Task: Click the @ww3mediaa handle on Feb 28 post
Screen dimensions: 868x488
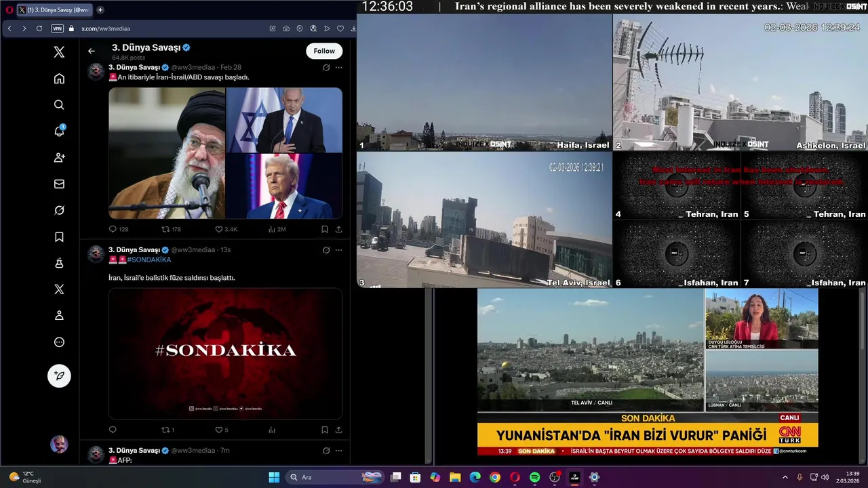Action: point(193,68)
